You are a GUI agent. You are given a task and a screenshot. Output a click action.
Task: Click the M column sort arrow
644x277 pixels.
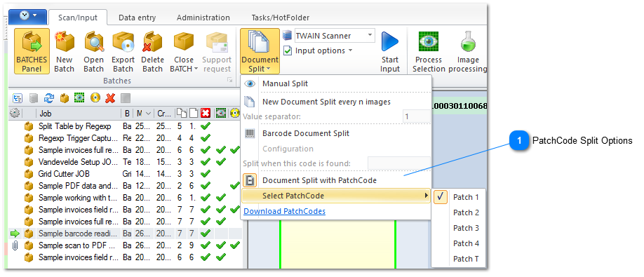click(x=148, y=114)
